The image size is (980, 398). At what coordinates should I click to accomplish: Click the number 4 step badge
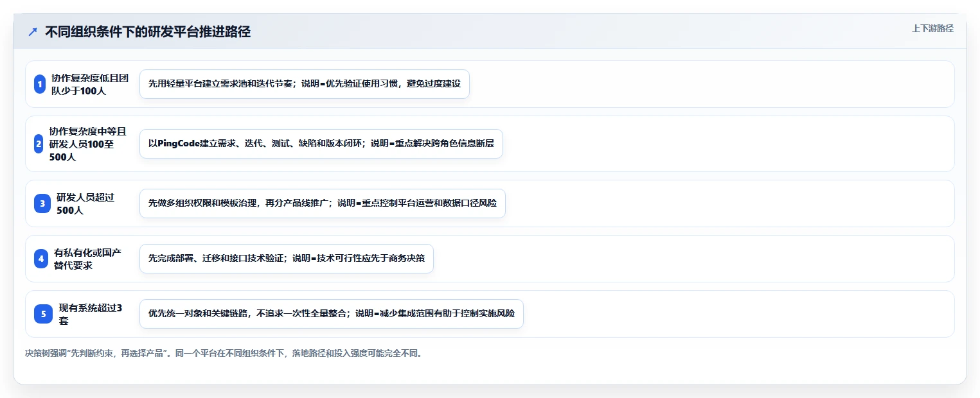41,259
